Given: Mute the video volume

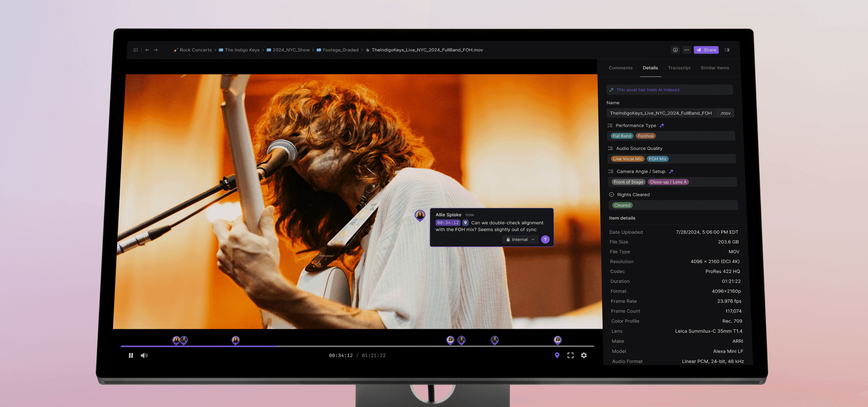Looking at the screenshot, I should click(x=144, y=355).
